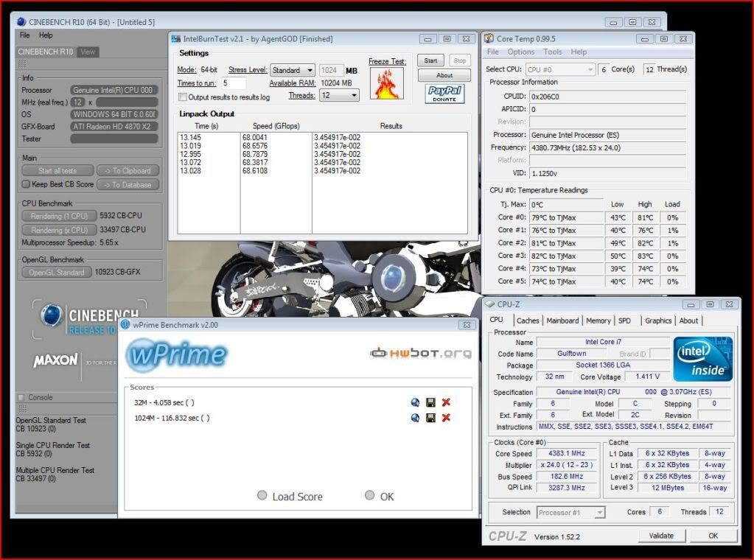Open the Help menu in CINEBENCH

[x=46, y=35]
